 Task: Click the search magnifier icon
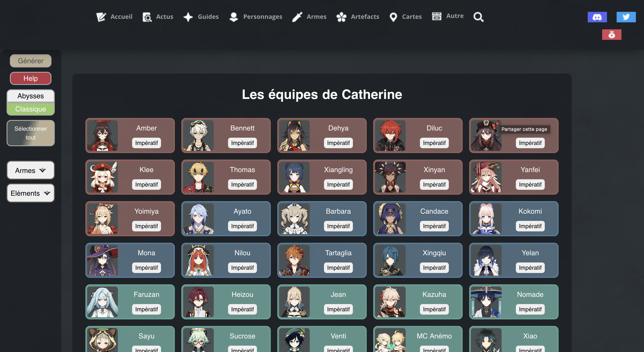[478, 17]
